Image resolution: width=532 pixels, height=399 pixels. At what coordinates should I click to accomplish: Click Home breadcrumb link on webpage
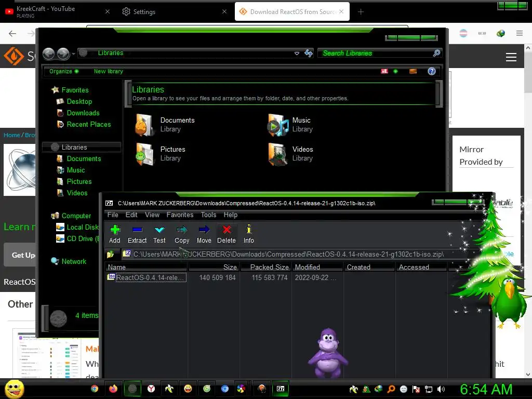pyautogui.click(x=12, y=135)
